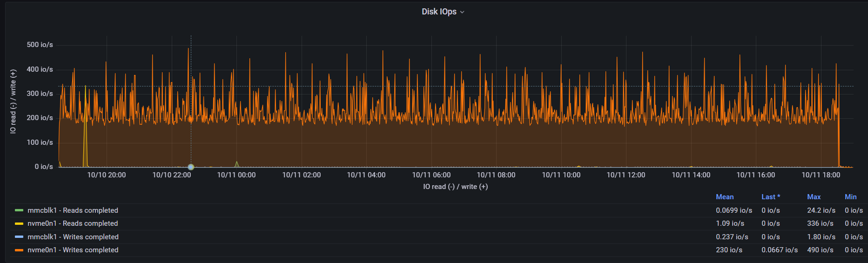Click orange series color icon for nvme0n1 Writes

pyautogui.click(x=19, y=250)
